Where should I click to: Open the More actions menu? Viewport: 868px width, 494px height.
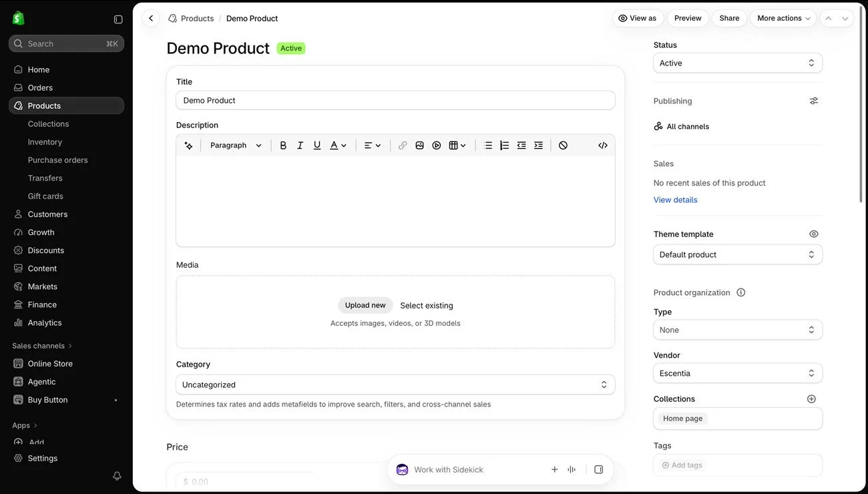tap(784, 19)
